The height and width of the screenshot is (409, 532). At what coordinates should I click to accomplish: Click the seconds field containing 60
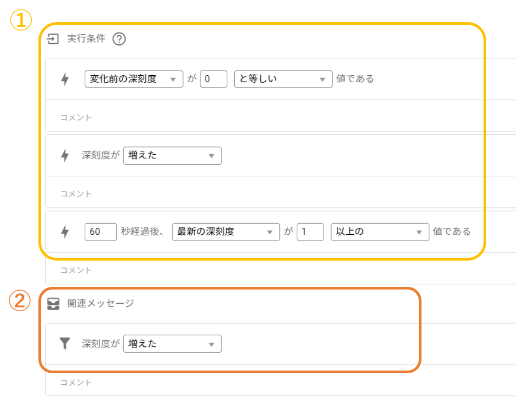point(101,232)
